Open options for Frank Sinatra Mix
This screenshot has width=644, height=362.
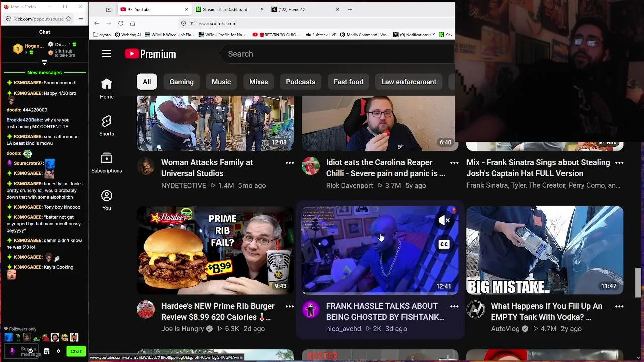(x=619, y=163)
